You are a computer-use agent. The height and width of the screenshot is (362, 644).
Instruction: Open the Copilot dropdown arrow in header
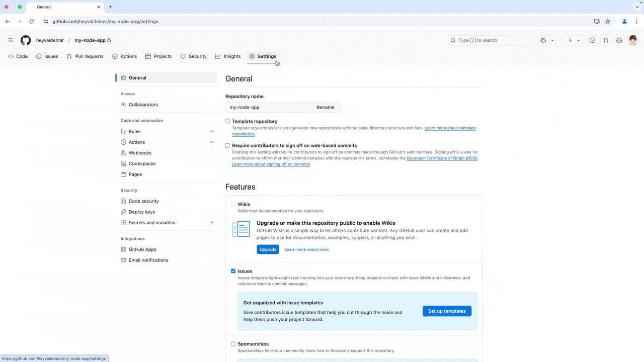coord(552,40)
